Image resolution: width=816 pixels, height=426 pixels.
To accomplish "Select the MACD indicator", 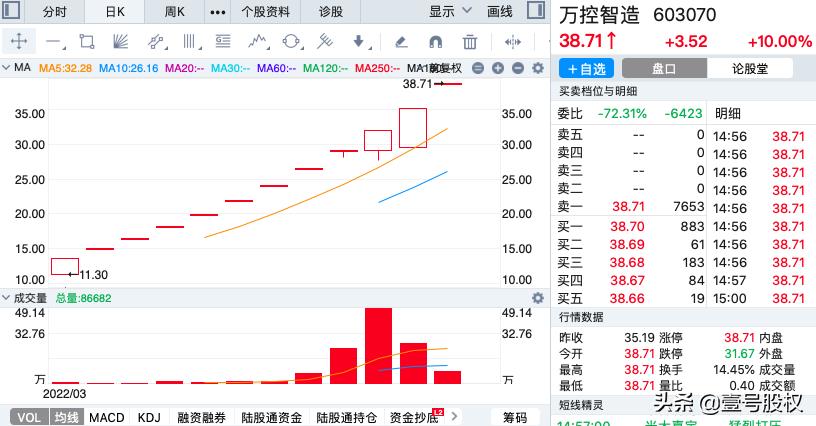I will pyautogui.click(x=107, y=417).
